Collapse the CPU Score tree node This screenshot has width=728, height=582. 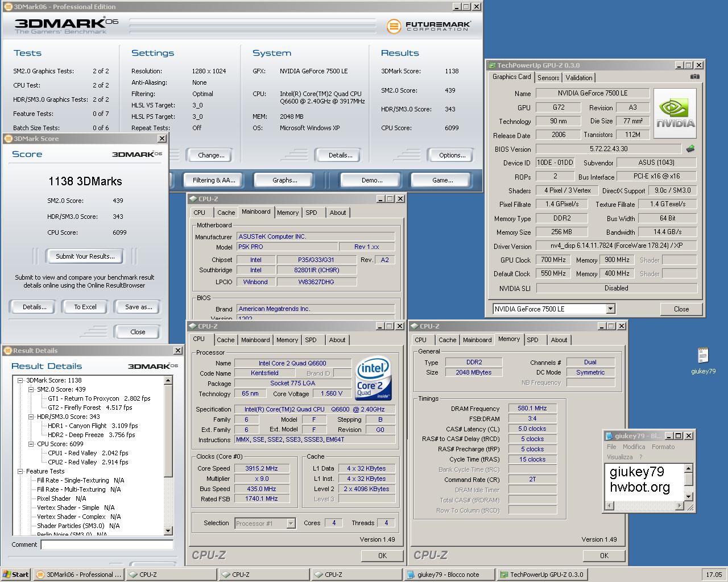coord(31,444)
